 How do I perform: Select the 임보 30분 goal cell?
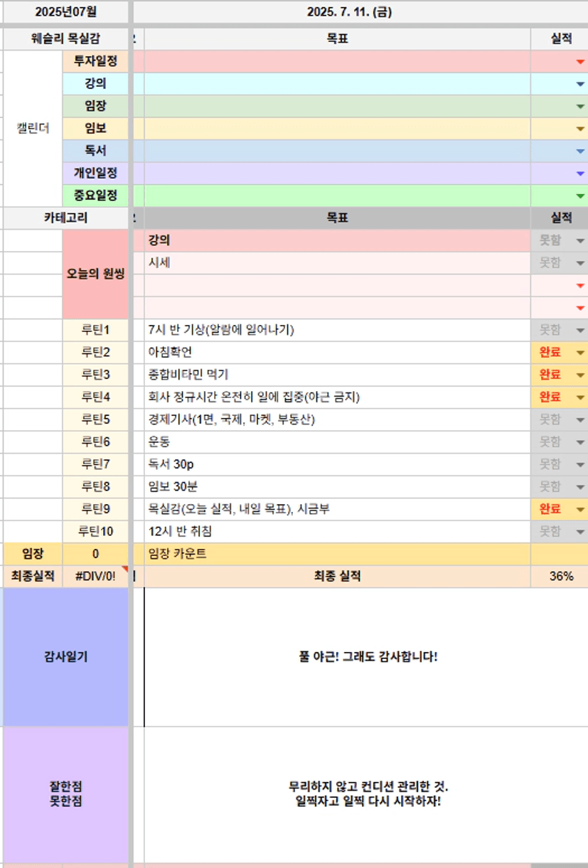click(x=337, y=487)
